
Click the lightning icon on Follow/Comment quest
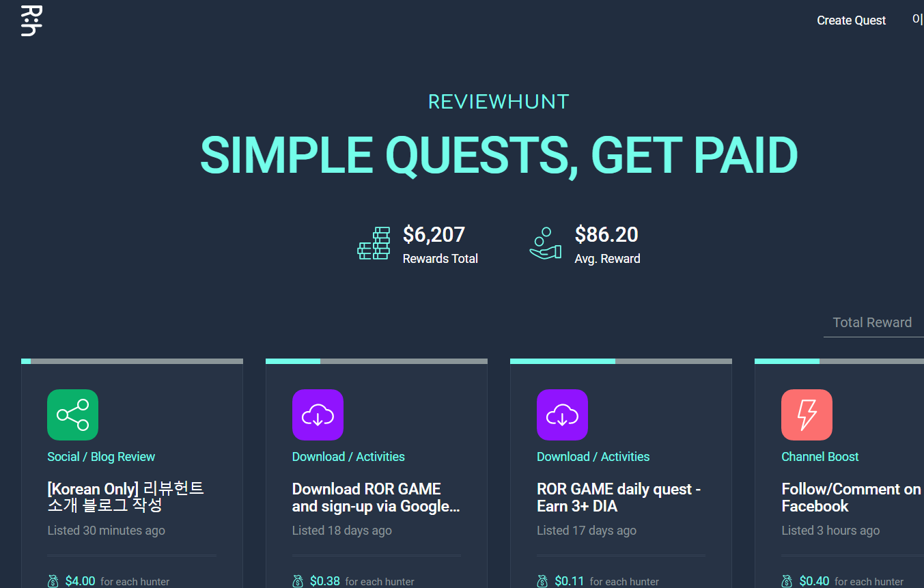pos(807,415)
